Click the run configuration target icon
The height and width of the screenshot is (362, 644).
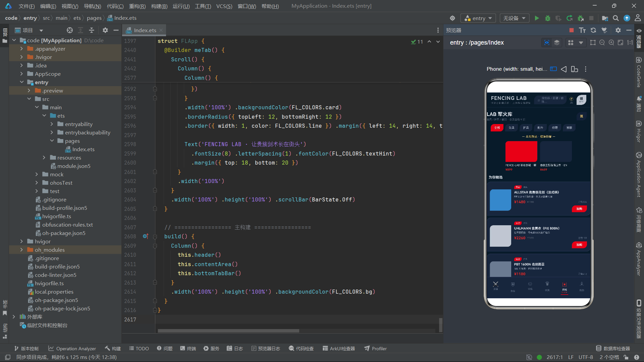(x=452, y=18)
